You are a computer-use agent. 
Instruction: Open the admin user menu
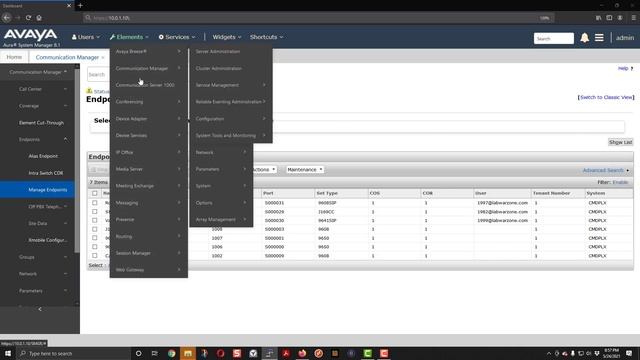click(x=625, y=38)
